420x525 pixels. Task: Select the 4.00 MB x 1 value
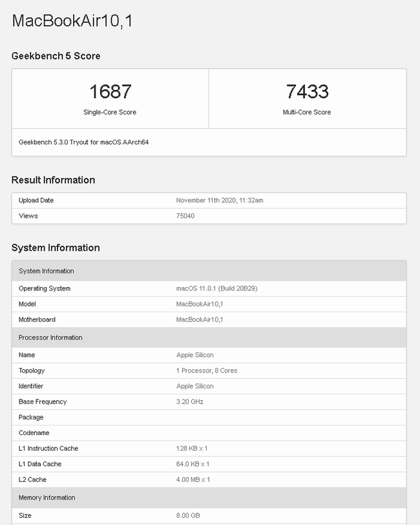tap(193, 480)
